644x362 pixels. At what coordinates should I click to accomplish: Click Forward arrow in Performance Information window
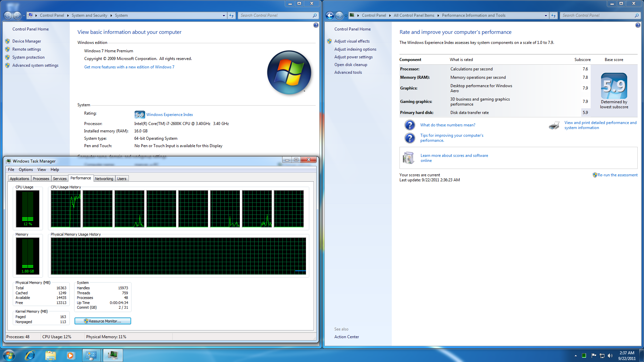point(339,15)
